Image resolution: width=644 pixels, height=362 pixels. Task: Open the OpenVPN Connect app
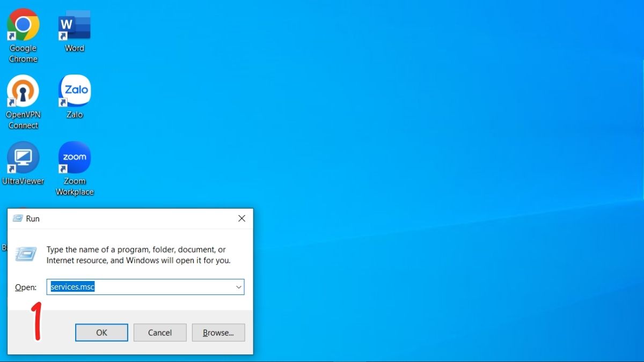point(23,90)
